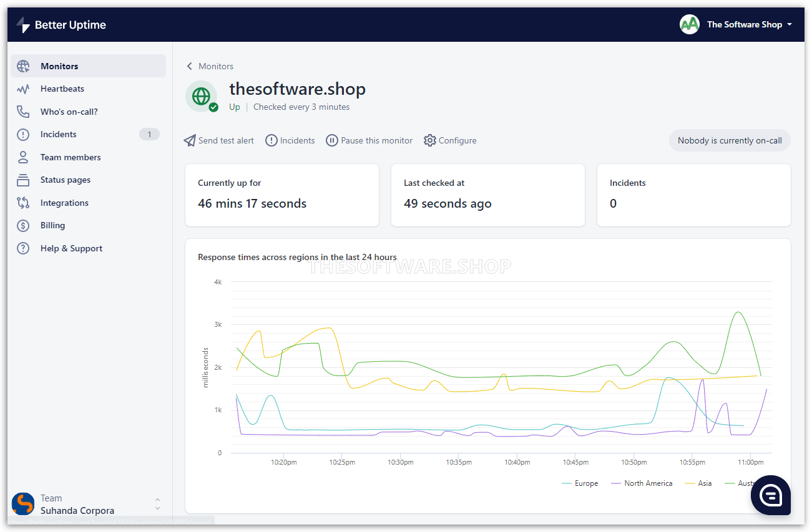812x532 pixels.
Task: Toggle North America series in legend
Action: (x=642, y=483)
